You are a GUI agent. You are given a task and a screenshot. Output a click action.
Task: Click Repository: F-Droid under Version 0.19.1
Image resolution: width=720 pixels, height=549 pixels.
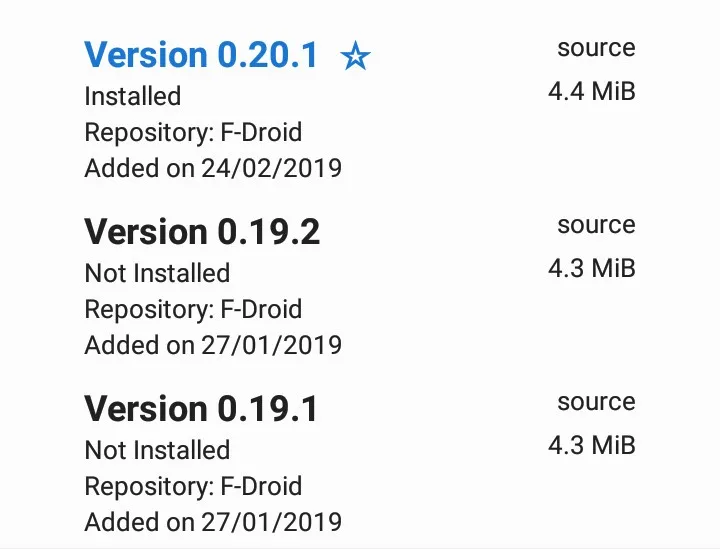pos(193,486)
